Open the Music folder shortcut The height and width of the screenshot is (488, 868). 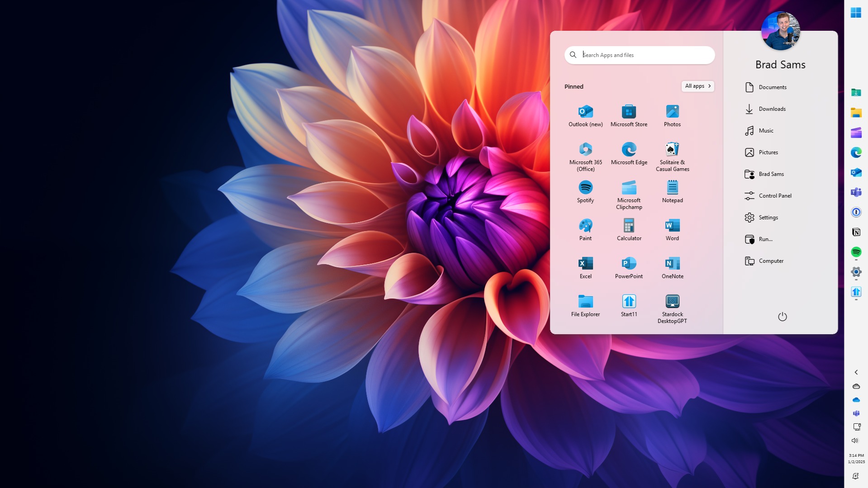tap(759, 131)
